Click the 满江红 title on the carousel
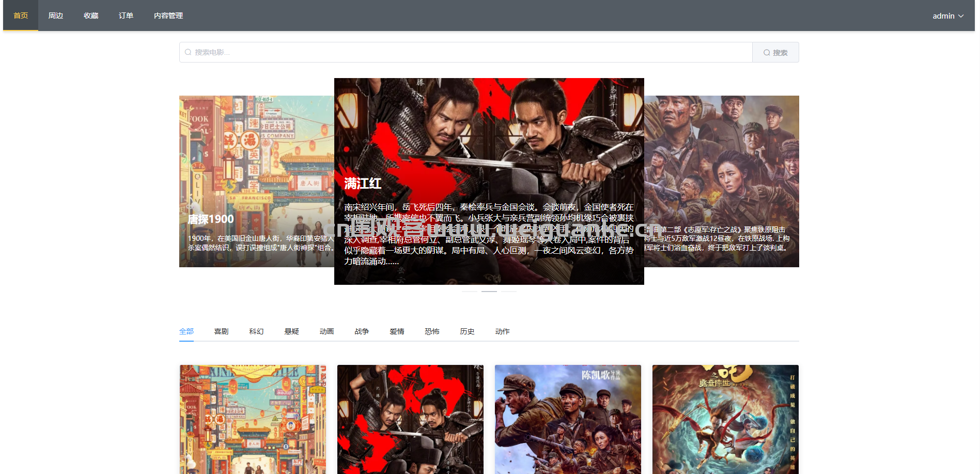The height and width of the screenshot is (474, 980). pos(363,184)
